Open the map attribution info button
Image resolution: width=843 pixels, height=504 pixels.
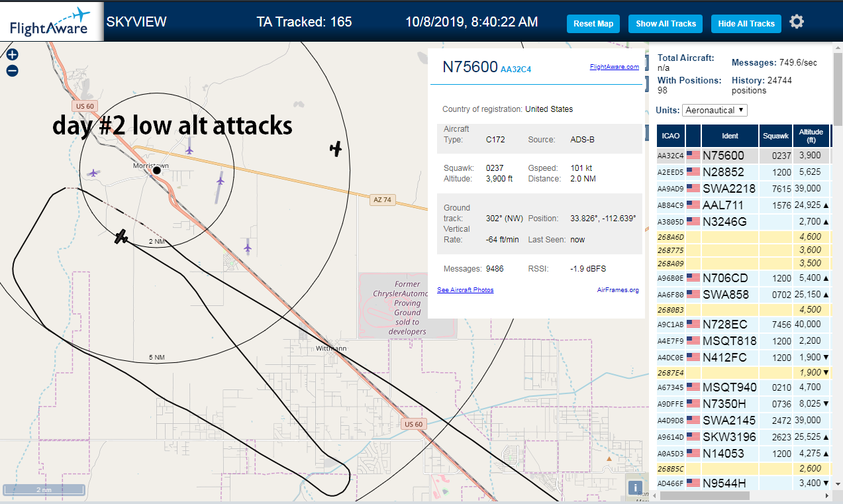click(636, 488)
